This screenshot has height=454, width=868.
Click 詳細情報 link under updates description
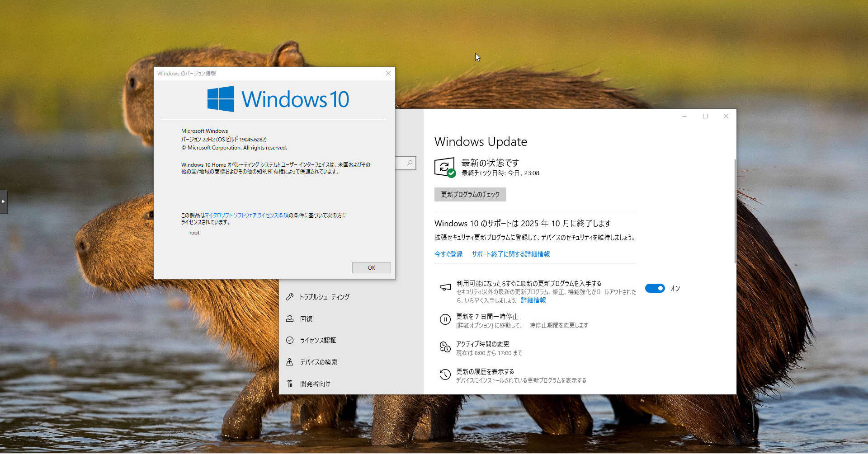click(x=533, y=300)
